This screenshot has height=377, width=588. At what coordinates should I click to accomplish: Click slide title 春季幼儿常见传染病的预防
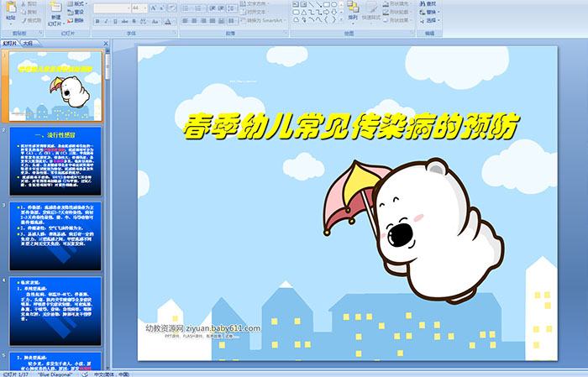(351, 126)
